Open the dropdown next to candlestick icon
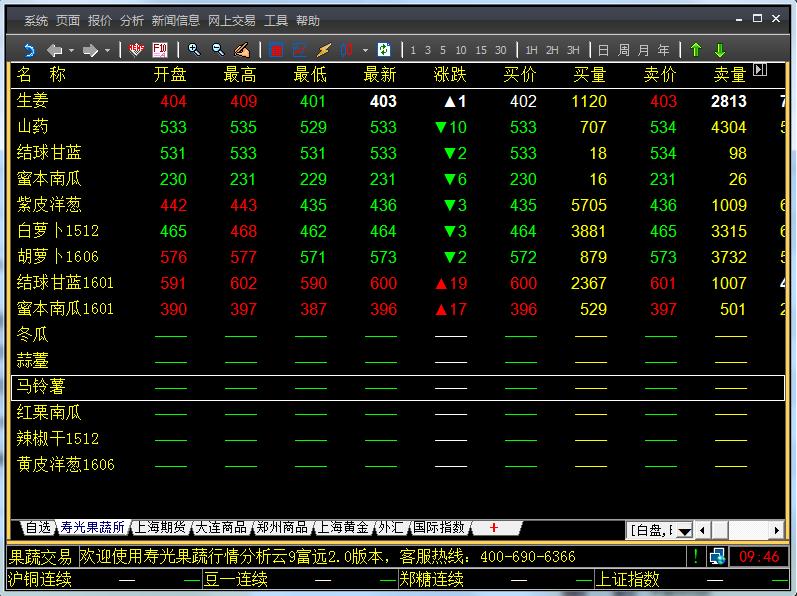Image resolution: width=797 pixels, height=596 pixels. 365,50
